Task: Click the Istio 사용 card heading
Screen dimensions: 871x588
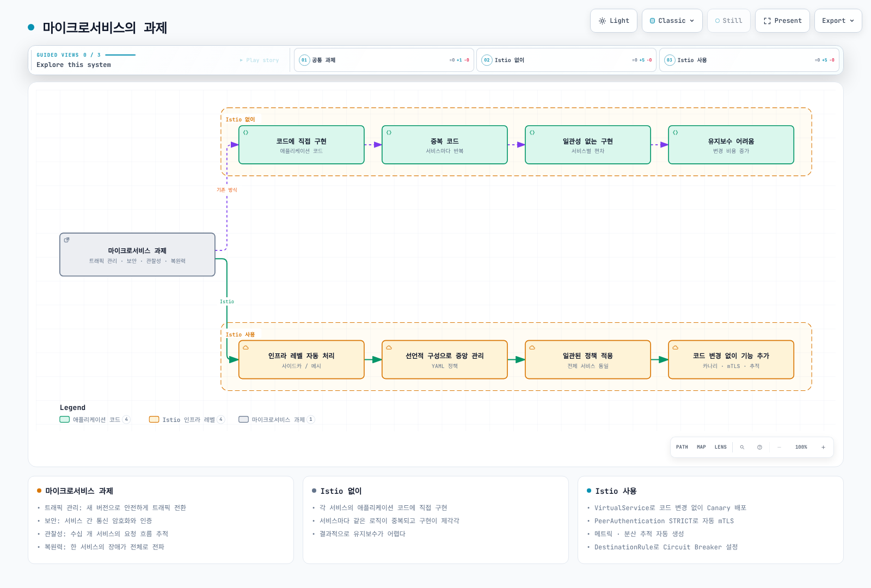Action: pos(616,491)
